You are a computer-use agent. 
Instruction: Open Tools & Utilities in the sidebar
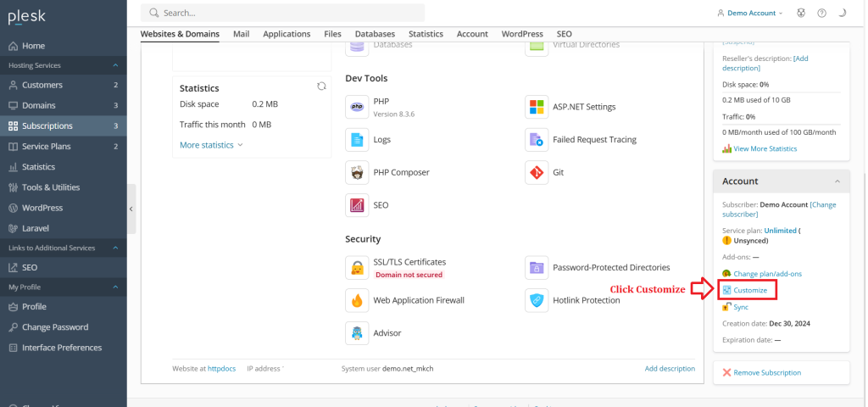63,187
